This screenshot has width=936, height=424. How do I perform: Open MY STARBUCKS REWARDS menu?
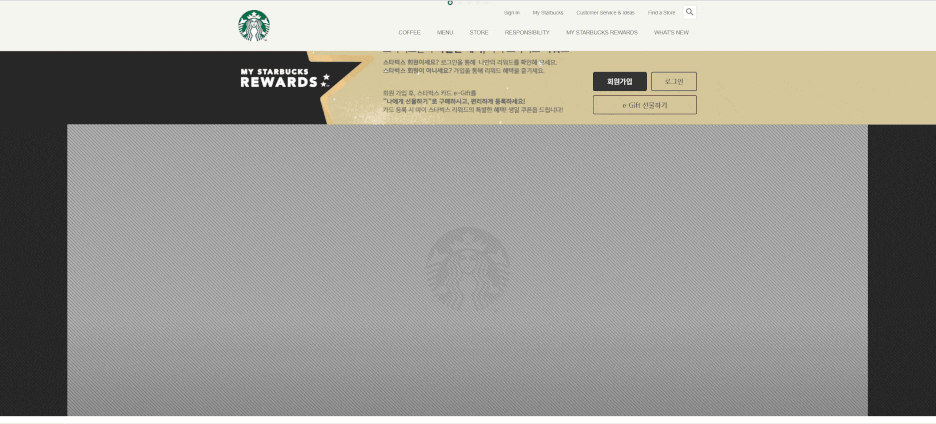[x=602, y=33]
